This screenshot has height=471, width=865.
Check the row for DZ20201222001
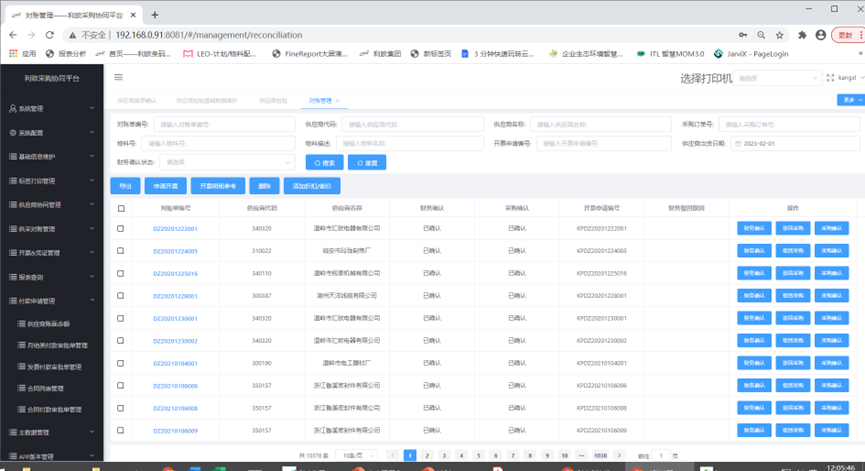click(x=121, y=229)
